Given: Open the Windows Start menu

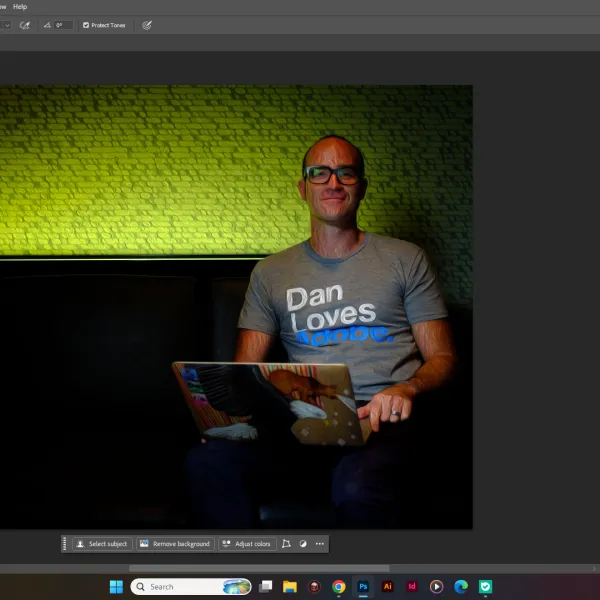Looking at the screenshot, I should [x=116, y=586].
